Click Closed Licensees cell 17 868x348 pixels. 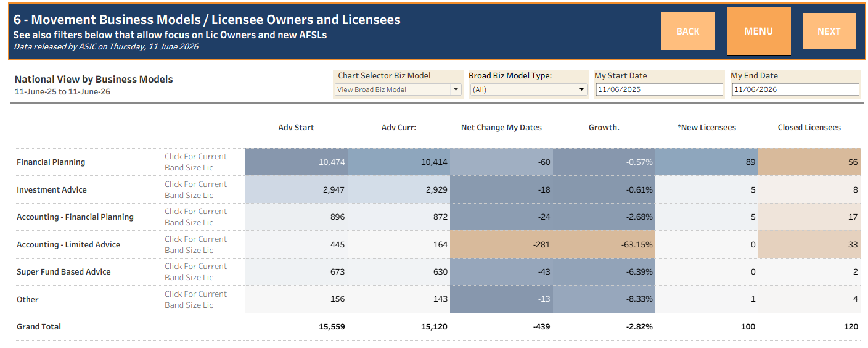coord(809,217)
